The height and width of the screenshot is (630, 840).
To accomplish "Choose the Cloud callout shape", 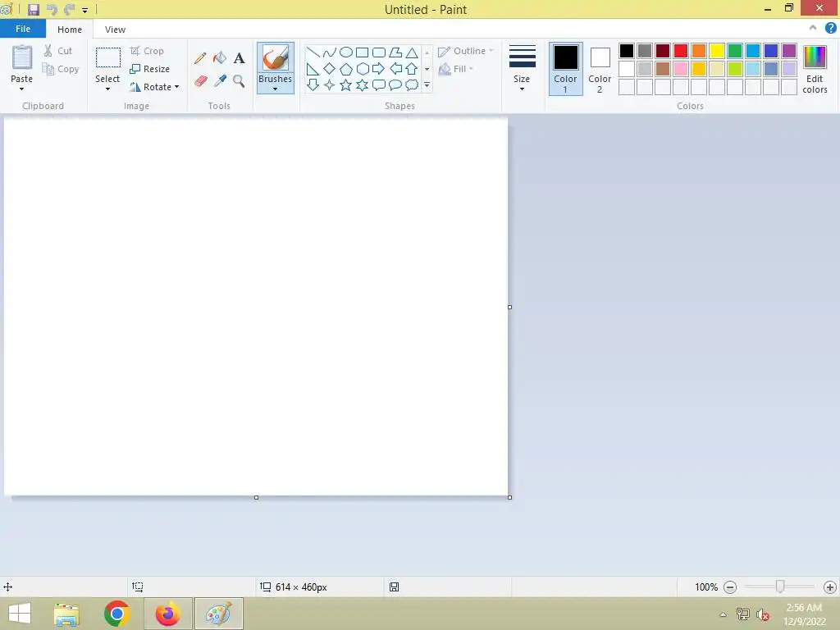I will point(412,84).
